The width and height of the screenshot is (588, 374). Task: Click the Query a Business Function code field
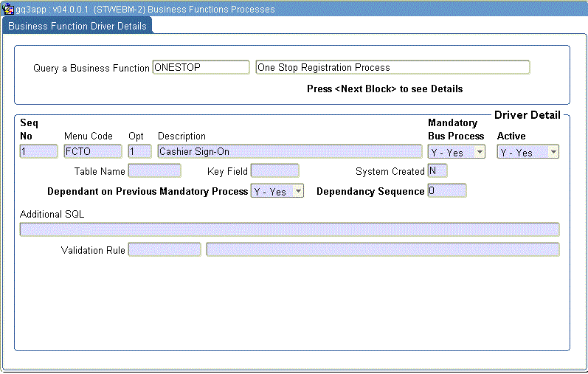click(x=201, y=68)
